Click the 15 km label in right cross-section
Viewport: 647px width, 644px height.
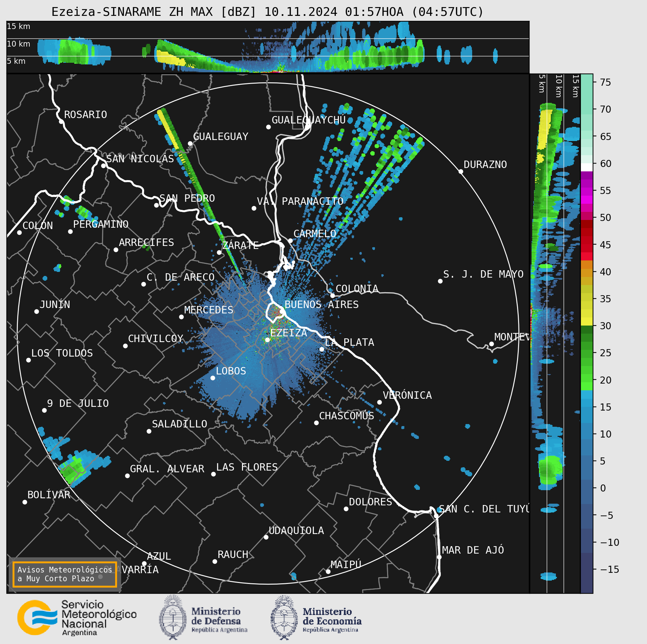point(575,86)
